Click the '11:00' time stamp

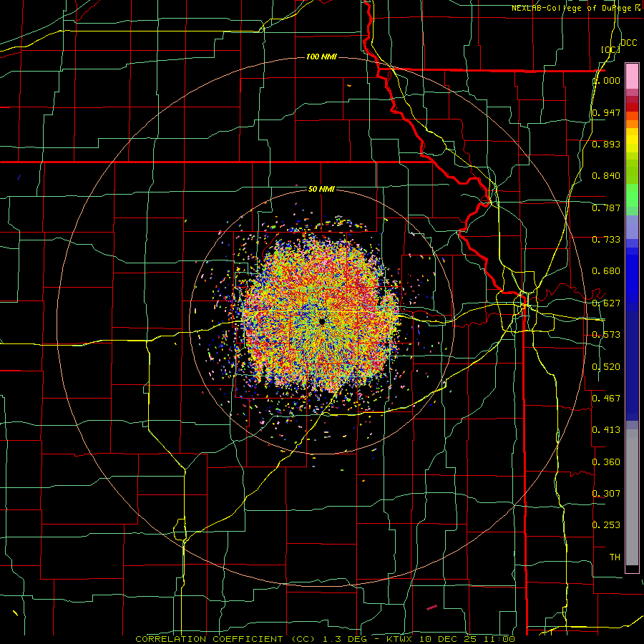[x=498, y=639]
